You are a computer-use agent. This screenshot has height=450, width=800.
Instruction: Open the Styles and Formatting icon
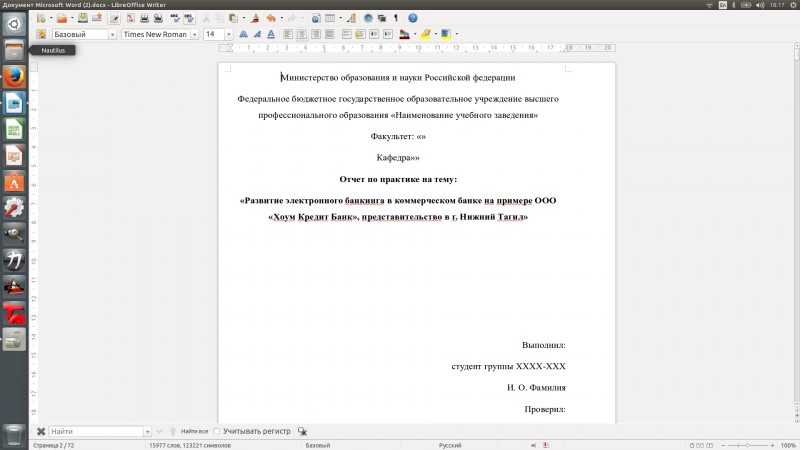pos(41,34)
